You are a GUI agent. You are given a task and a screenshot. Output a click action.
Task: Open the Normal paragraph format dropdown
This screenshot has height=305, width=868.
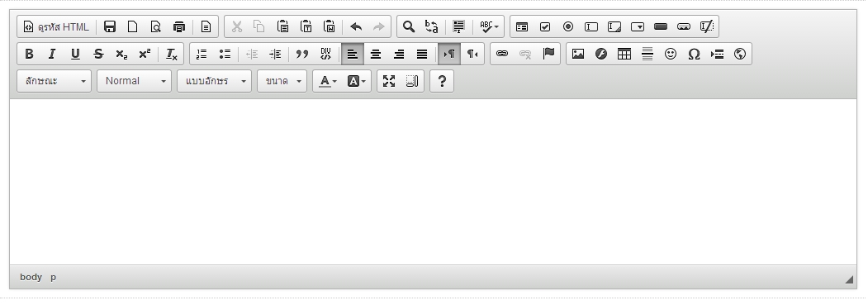tap(134, 81)
